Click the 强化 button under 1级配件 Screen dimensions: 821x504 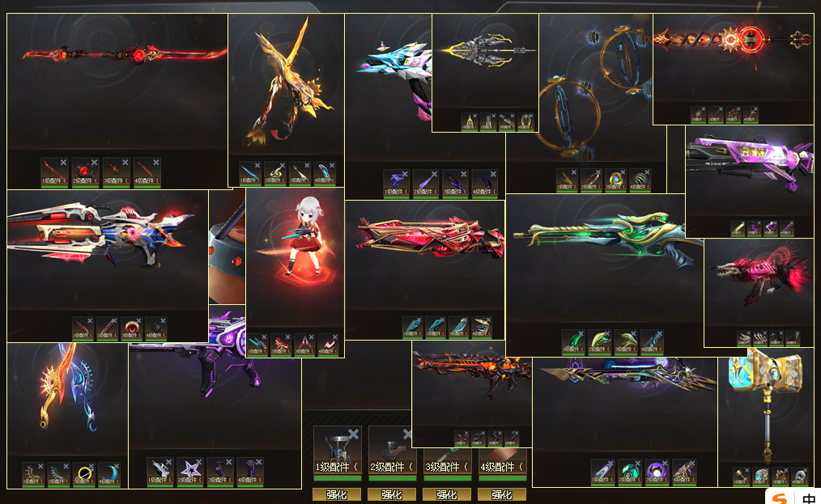[337, 494]
